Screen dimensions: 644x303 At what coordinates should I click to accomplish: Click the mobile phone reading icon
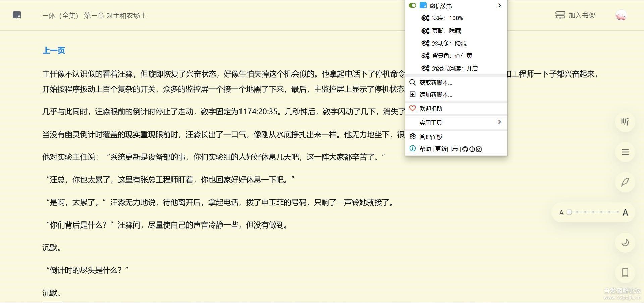tap(625, 273)
